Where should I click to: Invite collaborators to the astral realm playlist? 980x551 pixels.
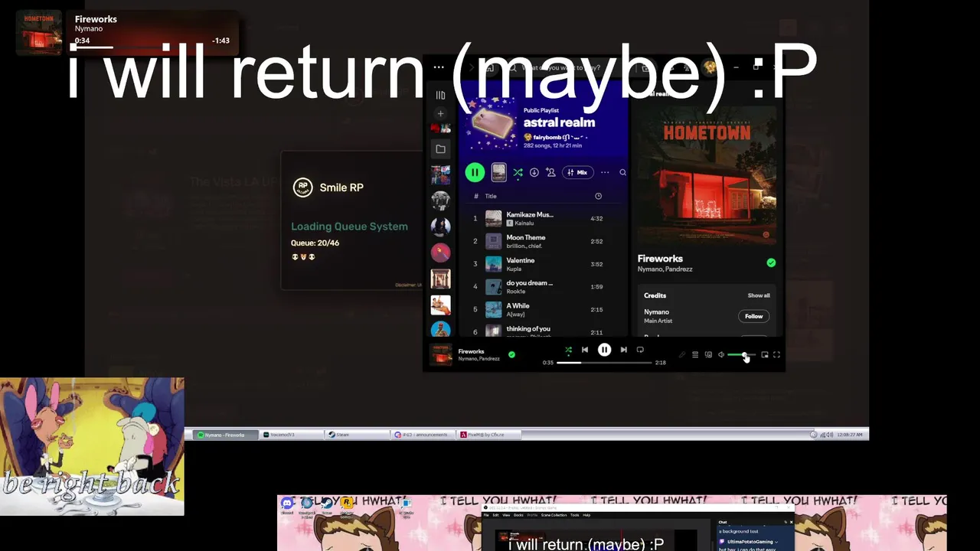(x=550, y=173)
